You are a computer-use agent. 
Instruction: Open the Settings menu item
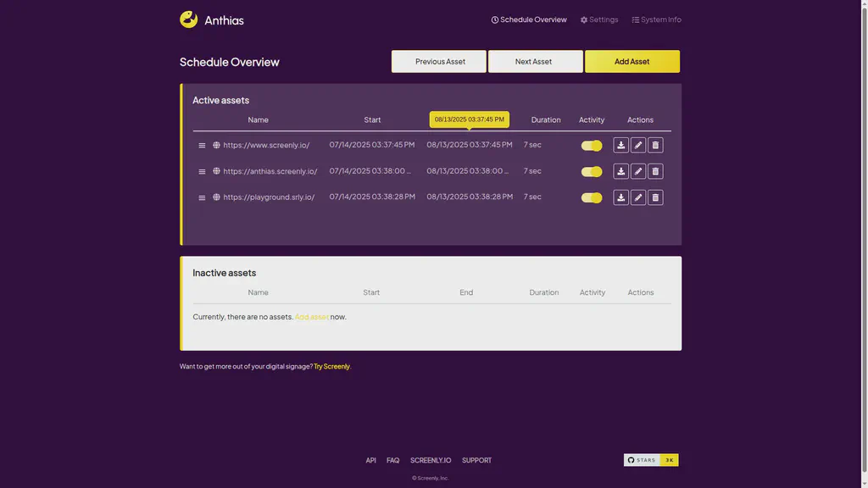599,19
